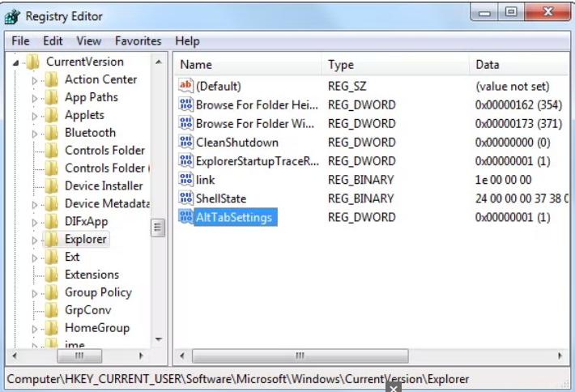Click the Extensions folder icon
The height and width of the screenshot is (392, 575).
(51, 275)
